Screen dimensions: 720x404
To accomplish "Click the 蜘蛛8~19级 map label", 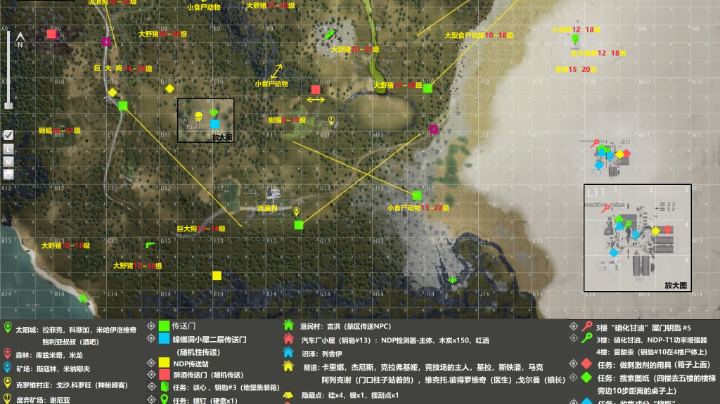I will 287,120.
